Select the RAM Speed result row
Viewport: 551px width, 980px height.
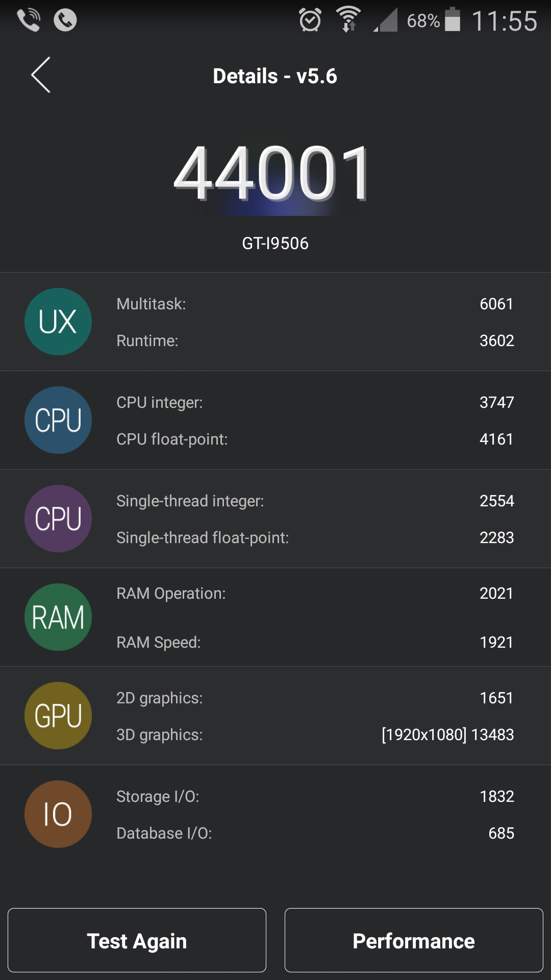click(x=314, y=643)
